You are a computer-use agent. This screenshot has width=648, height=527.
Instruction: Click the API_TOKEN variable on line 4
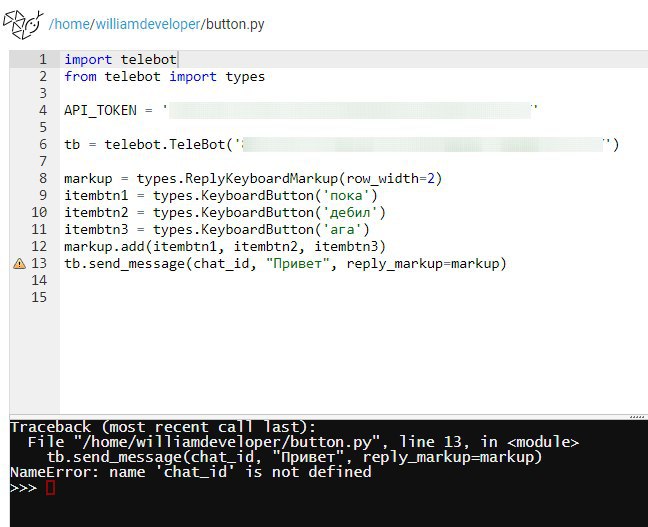point(100,110)
